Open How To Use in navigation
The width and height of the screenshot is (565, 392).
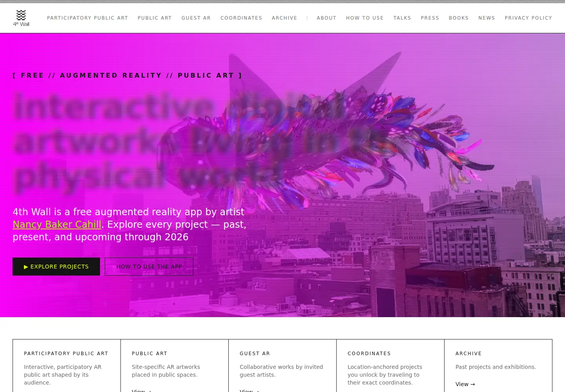pyautogui.click(x=365, y=18)
